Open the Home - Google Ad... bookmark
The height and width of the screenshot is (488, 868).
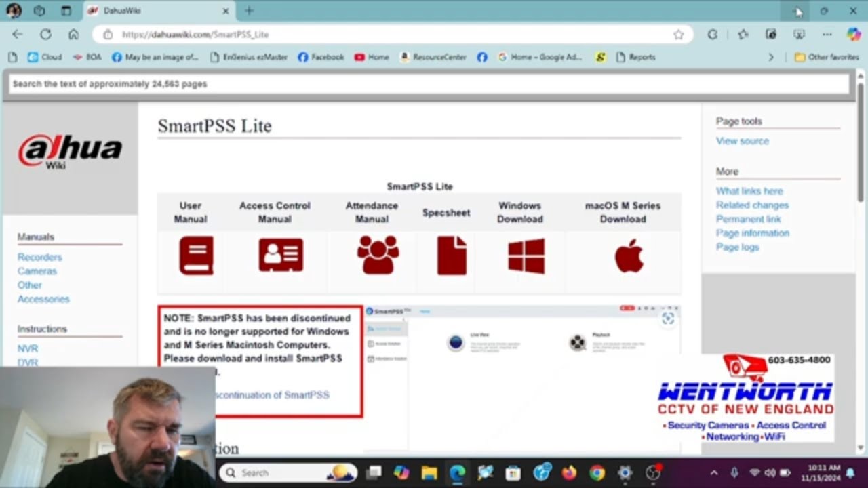point(540,58)
